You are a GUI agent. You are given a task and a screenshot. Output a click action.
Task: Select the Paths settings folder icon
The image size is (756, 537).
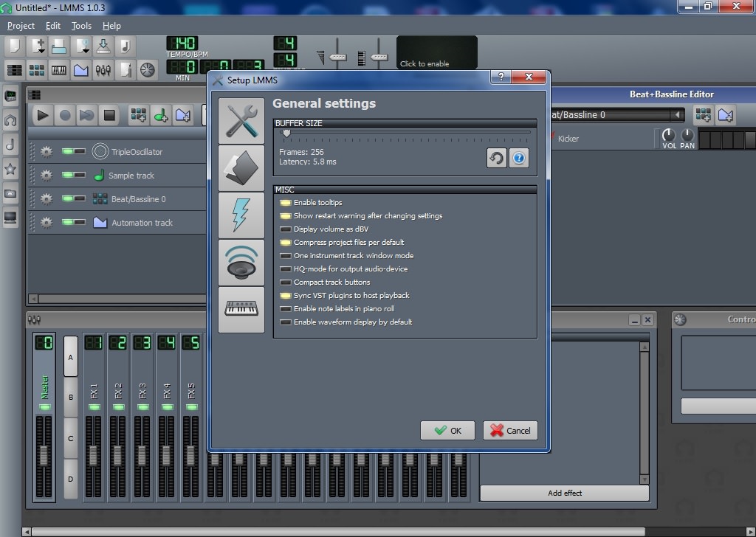point(241,167)
